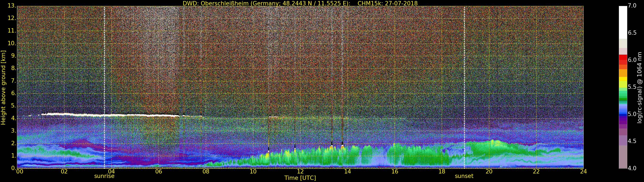The width and height of the screenshot is (644, 182).
Task: Select the "log(rc-signal) @ 1064 nm" colorbar label
Action: pyautogui.click(x=639, y=88)
